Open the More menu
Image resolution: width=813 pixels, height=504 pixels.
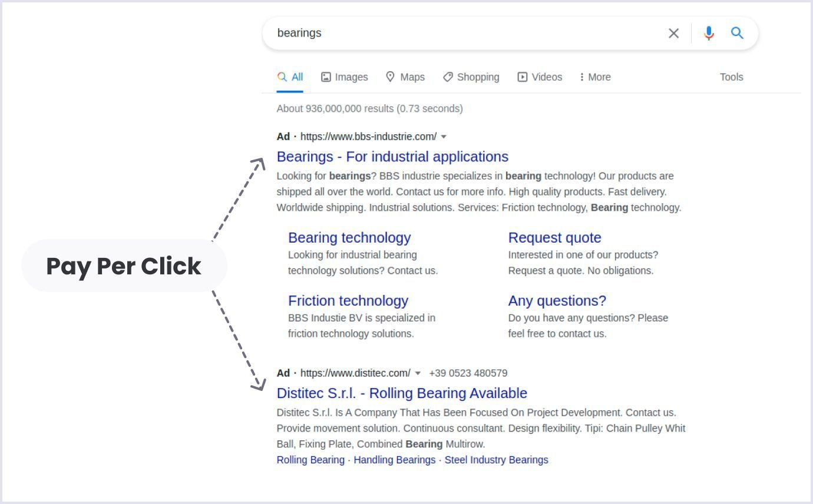pos(595,77)
